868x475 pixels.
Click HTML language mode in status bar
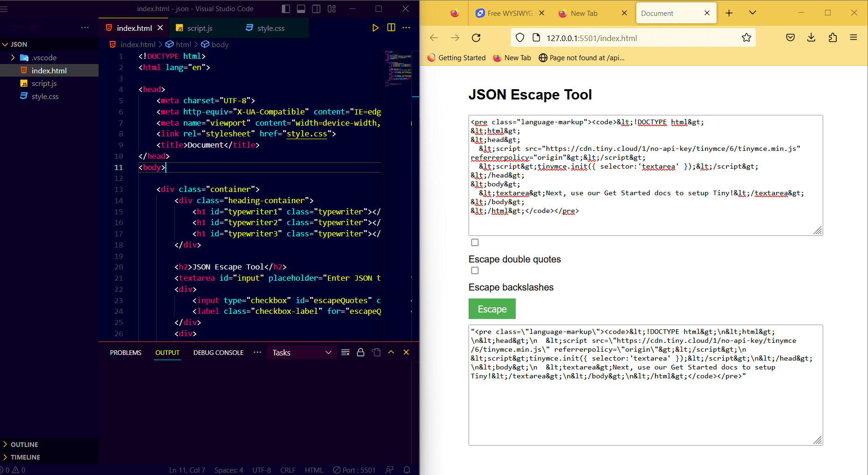click(x=314, y=470)
